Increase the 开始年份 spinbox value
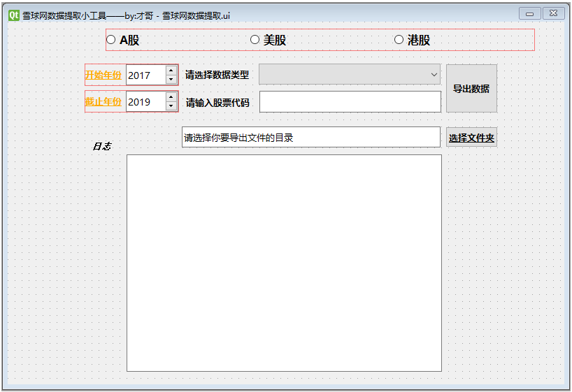572x392 pixels. pos(171,71)
